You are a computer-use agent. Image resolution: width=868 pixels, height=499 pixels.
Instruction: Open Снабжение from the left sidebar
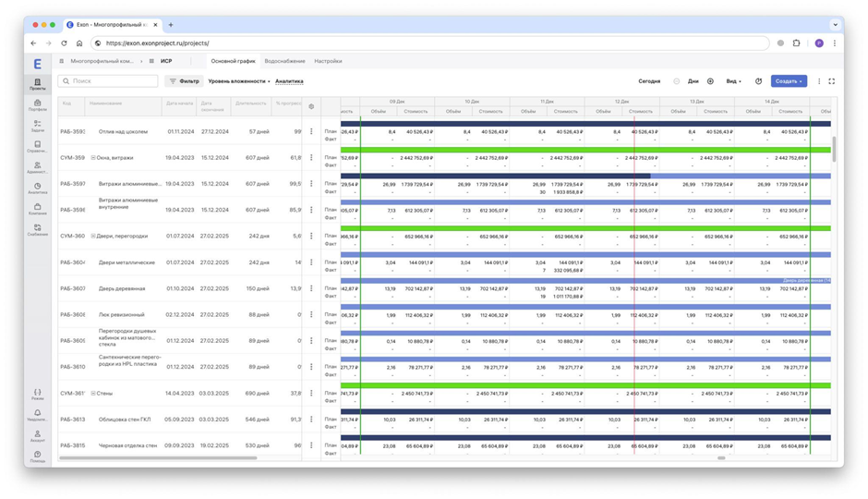[x=37, y=229]
